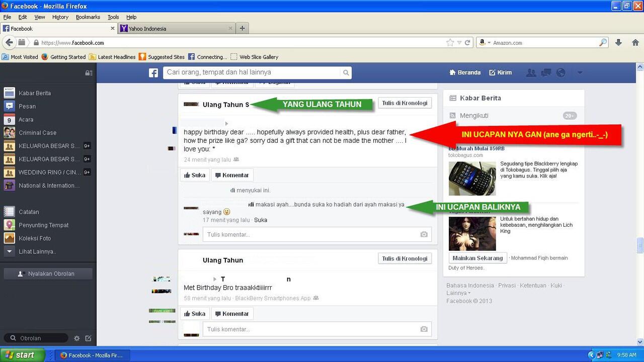
Task: Click Komentar under the 'Met Birthday Bro' post
Action: [232, 314]
